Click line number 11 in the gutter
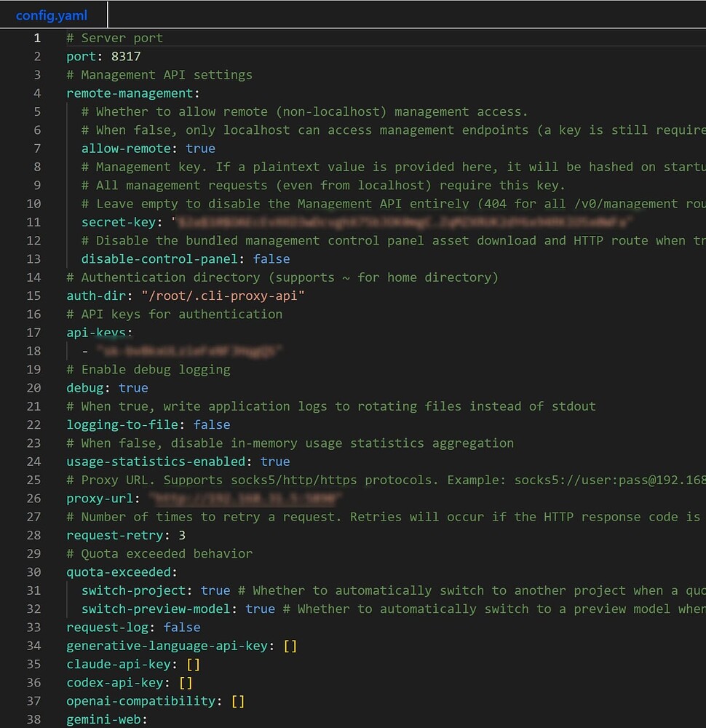 (33, 222)
